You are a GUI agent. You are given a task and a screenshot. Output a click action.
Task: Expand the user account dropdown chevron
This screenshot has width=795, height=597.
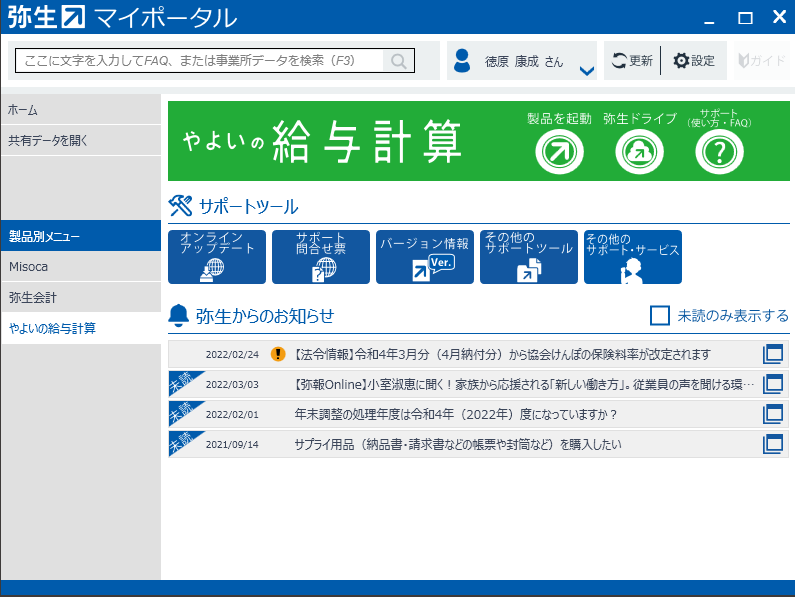pos(587,71)
